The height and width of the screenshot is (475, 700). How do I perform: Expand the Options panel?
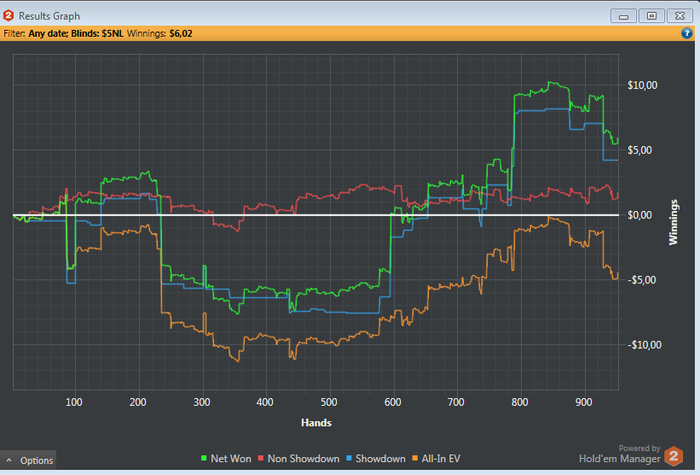click(x=28, y=460)
